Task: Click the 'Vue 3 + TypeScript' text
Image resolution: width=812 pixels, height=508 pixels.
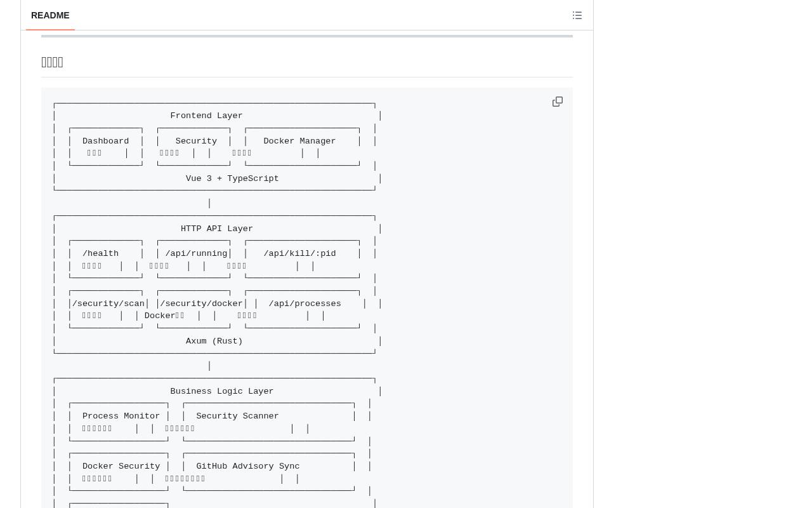Action: click(232, 178)
